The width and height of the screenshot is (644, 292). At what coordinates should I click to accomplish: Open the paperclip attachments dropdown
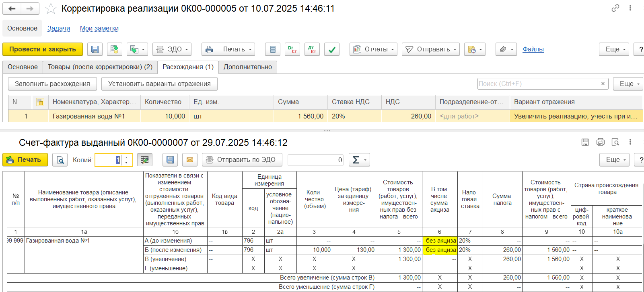coord(506,49)
